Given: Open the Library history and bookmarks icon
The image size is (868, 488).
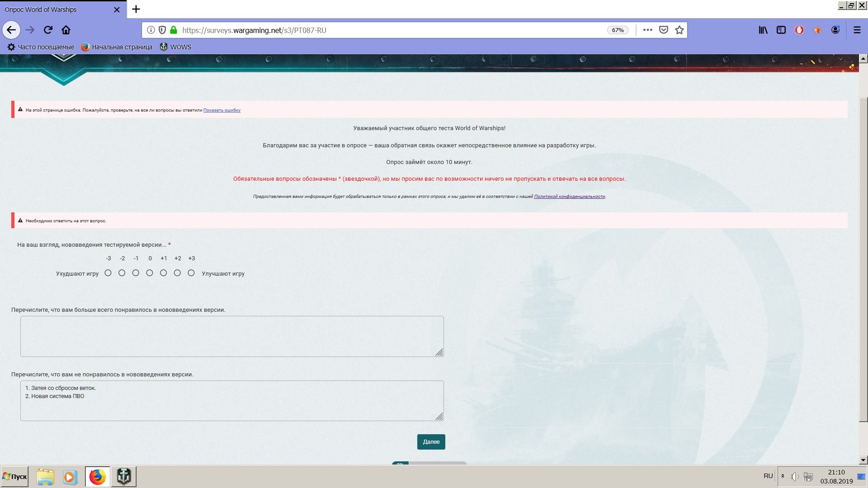Looking at the screenshot, I should (x=763, y=30).
